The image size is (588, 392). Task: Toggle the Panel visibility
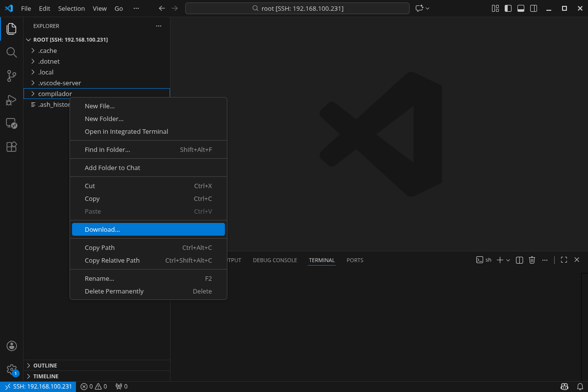[x=520, y=8]
